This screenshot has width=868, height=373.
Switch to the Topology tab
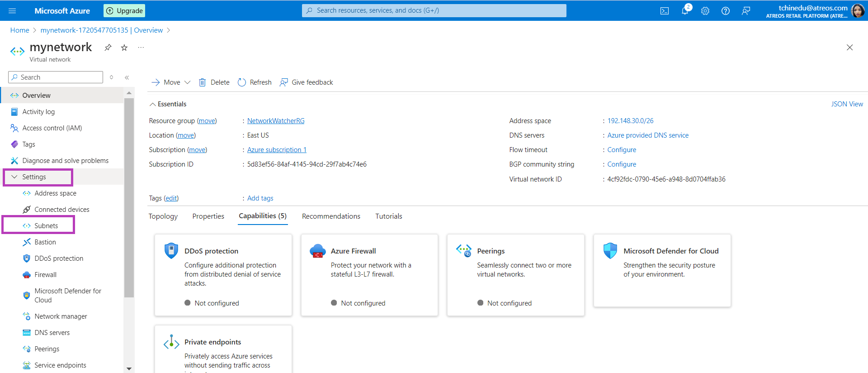tap(163, 216)
